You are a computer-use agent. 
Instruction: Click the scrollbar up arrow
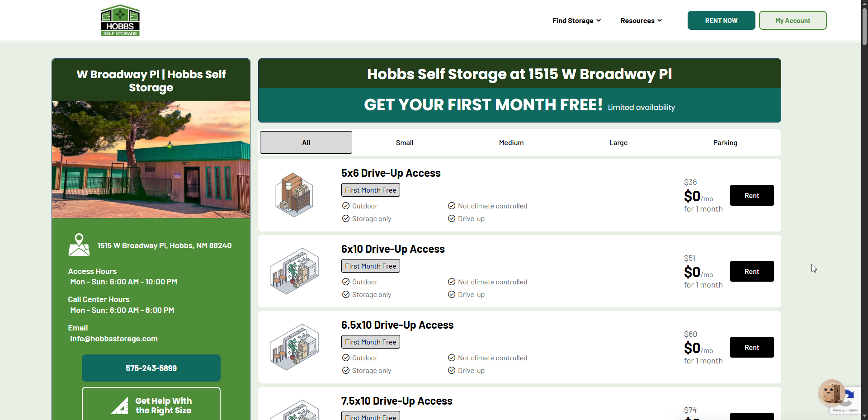pyautogui.click(x=864, y=3)
